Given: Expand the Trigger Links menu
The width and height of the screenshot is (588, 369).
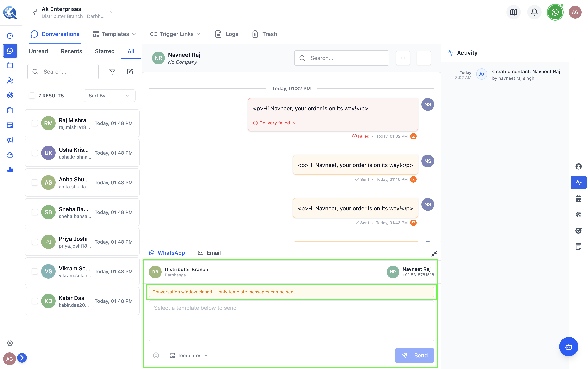Looking at the screenshot, I should click(175, 34).
